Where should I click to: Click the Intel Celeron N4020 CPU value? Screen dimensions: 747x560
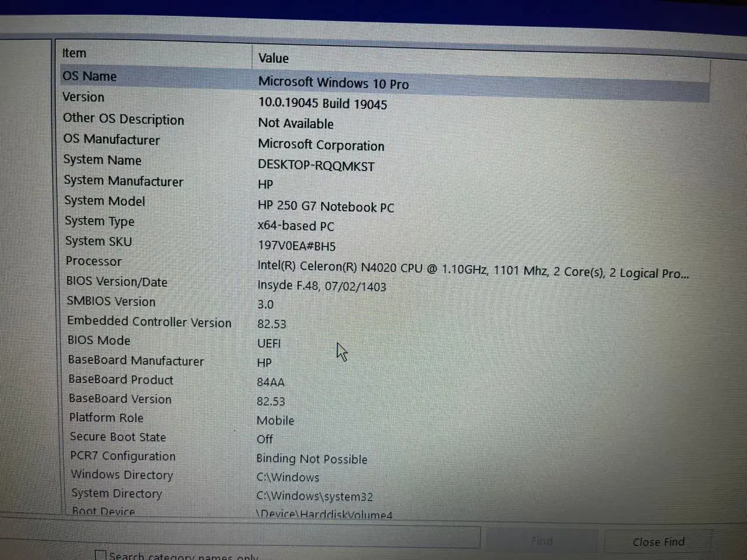click(473, 269)
